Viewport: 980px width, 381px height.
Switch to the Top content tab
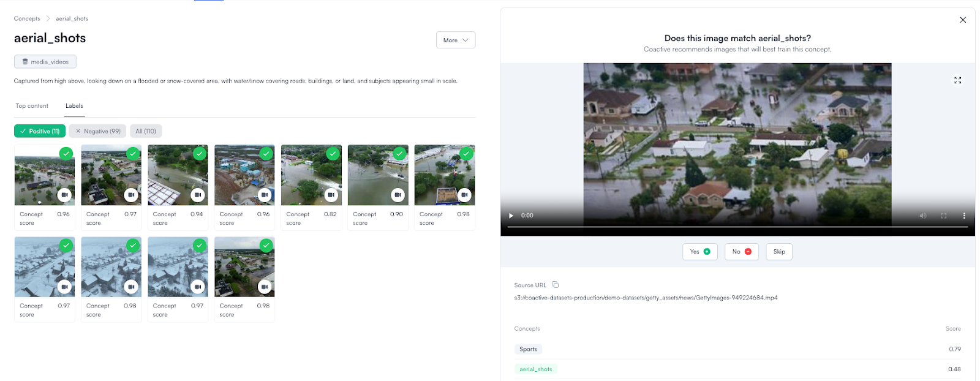(x=32, y=106)
